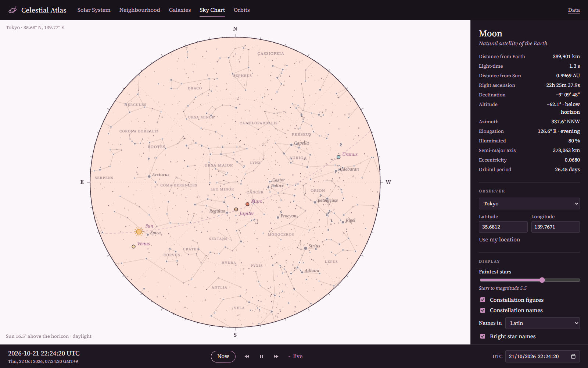The height and width of the screenshot is (368, 588).
Task: Pause the time animation
Action: [x=261, y=356]
